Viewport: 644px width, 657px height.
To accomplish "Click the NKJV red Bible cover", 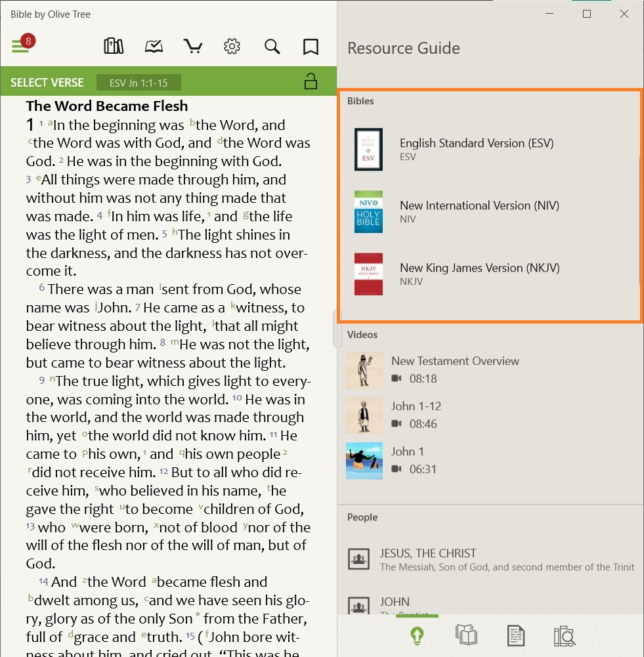I will [368, 274].
